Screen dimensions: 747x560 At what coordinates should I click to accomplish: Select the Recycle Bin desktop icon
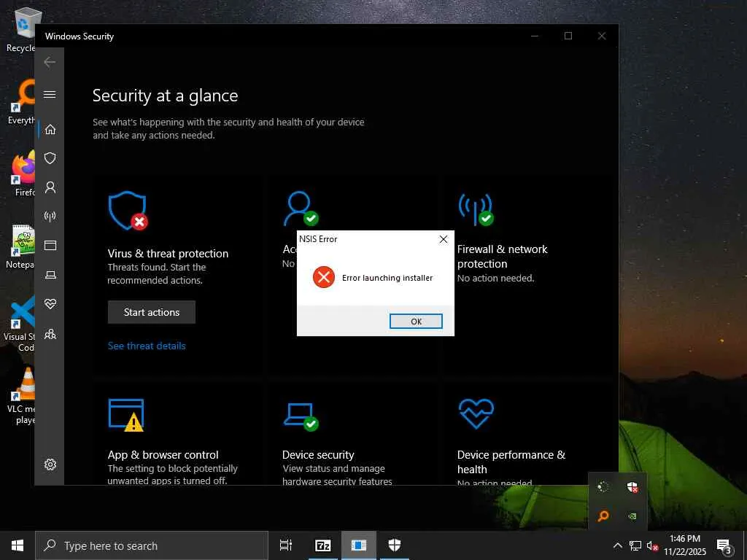pos(21,30)
